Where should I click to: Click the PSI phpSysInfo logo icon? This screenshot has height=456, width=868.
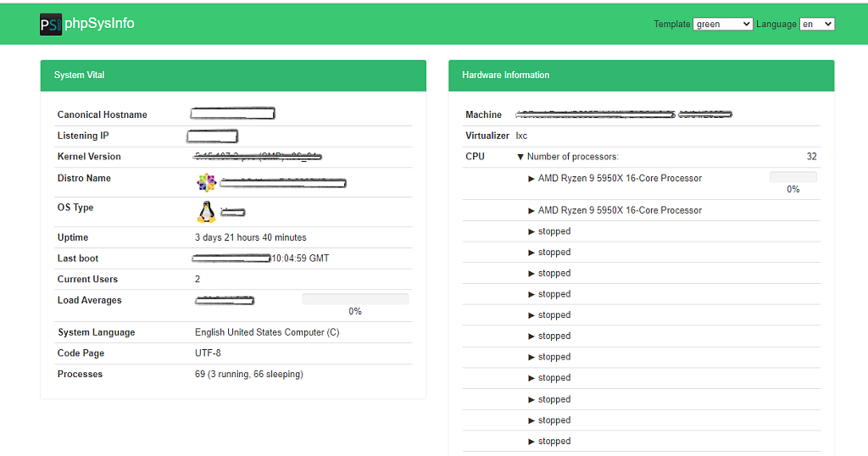click(x=51, y=25)
